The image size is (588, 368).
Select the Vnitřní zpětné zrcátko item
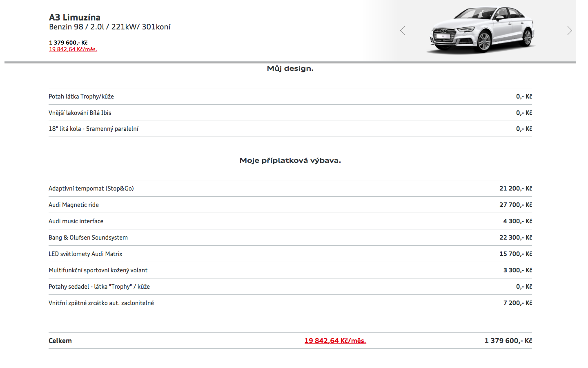coord(101,303)
